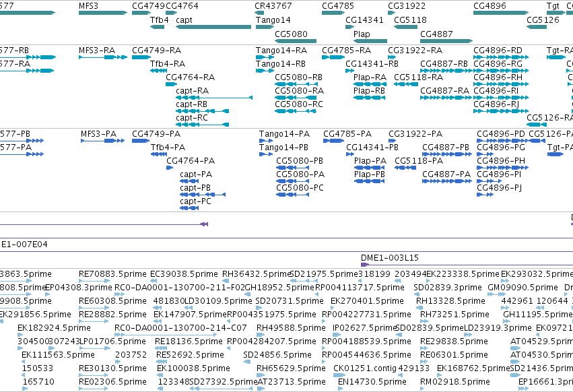573x392 pixels.
Task: Select the Tango14-PA protein label
Action: coord(284,134)
